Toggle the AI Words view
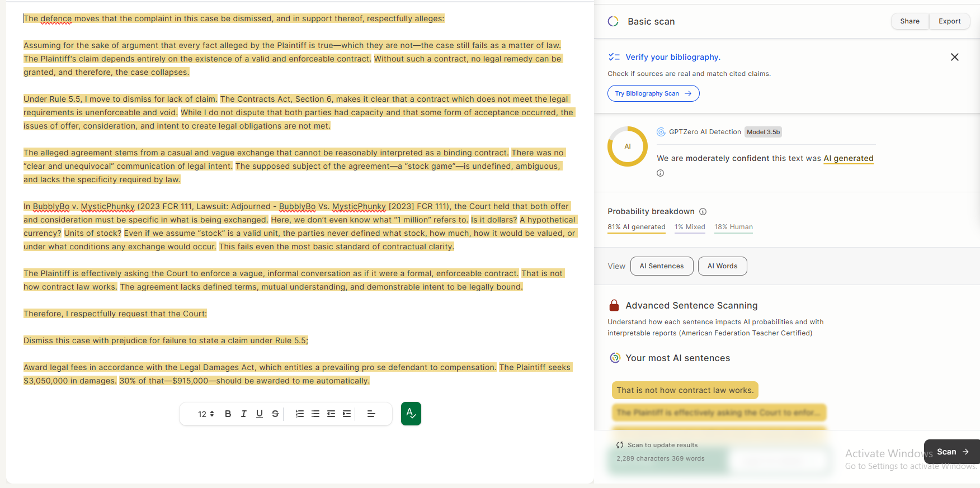Screen dimensions: 980x488 tap(722, 266)
